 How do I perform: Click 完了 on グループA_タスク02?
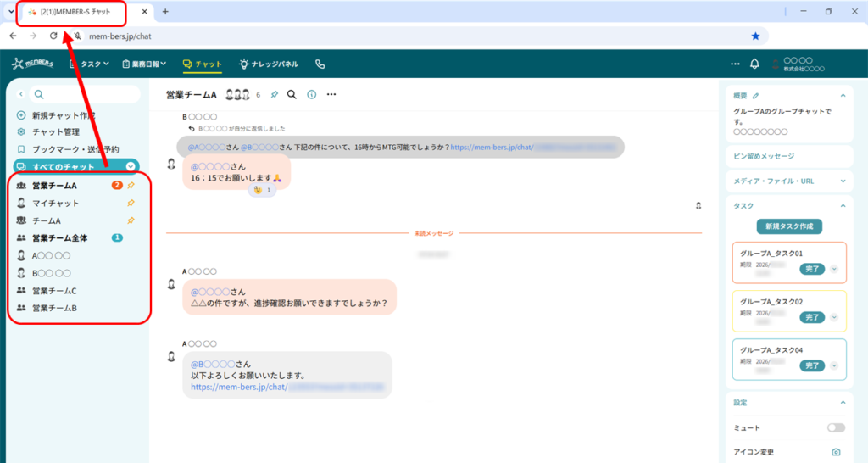[812, 317]
